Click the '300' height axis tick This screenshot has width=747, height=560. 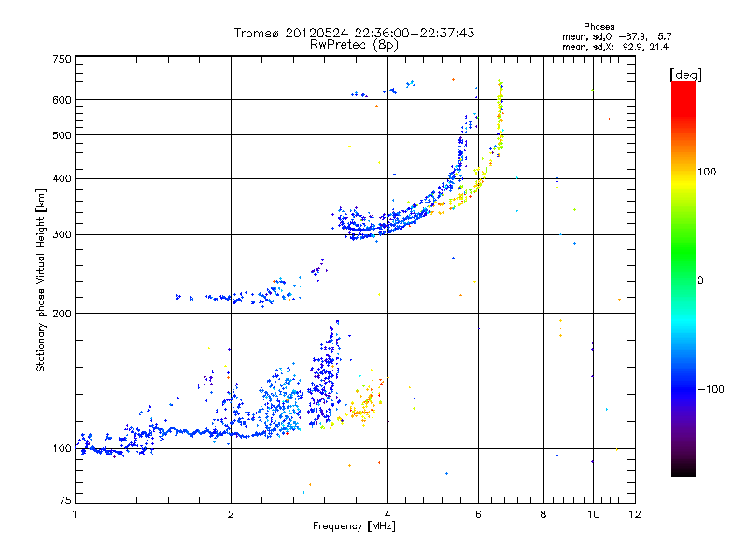pos(62,235)
